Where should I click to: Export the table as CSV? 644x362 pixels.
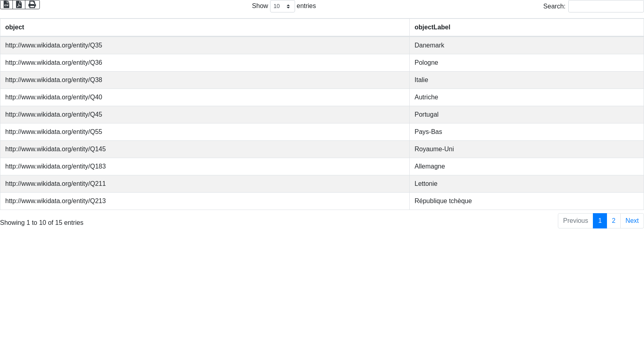(x=6, y=4)
